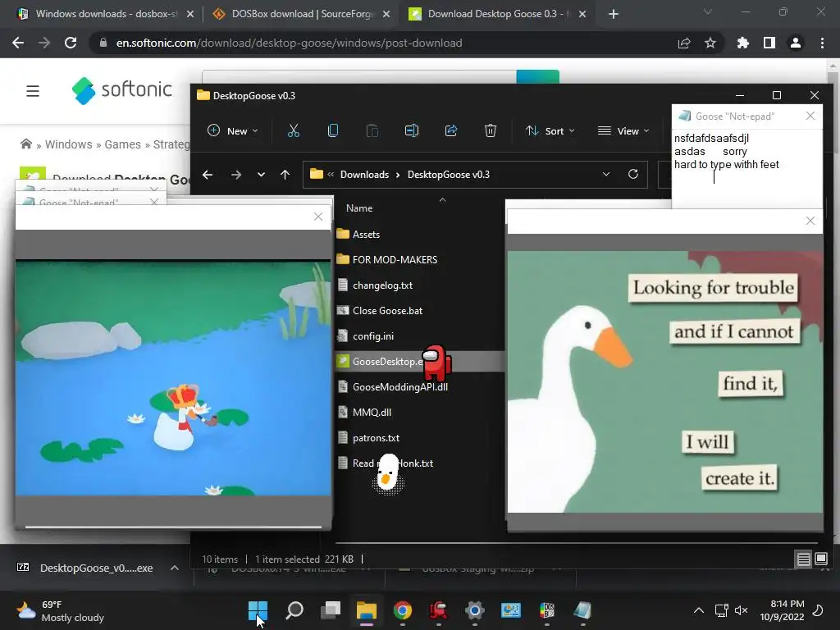The height and width of the screenshot is (630, 840).
Task: Open Chrome profile avatar menu
Action: 796,43
